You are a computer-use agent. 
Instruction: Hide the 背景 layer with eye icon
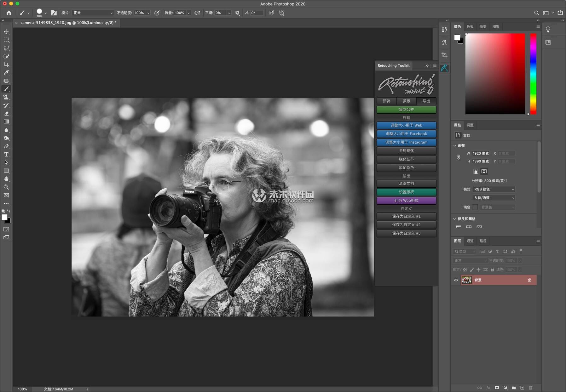pyautogui.click(x=456, y=280)
